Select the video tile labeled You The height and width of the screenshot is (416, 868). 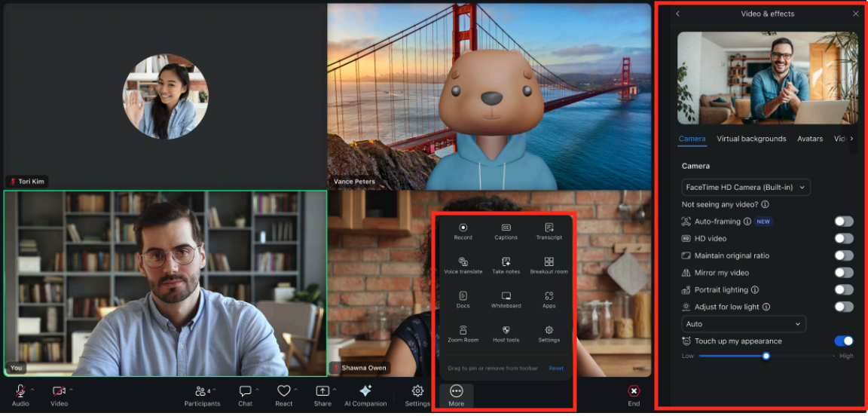(x=165, y=283)
